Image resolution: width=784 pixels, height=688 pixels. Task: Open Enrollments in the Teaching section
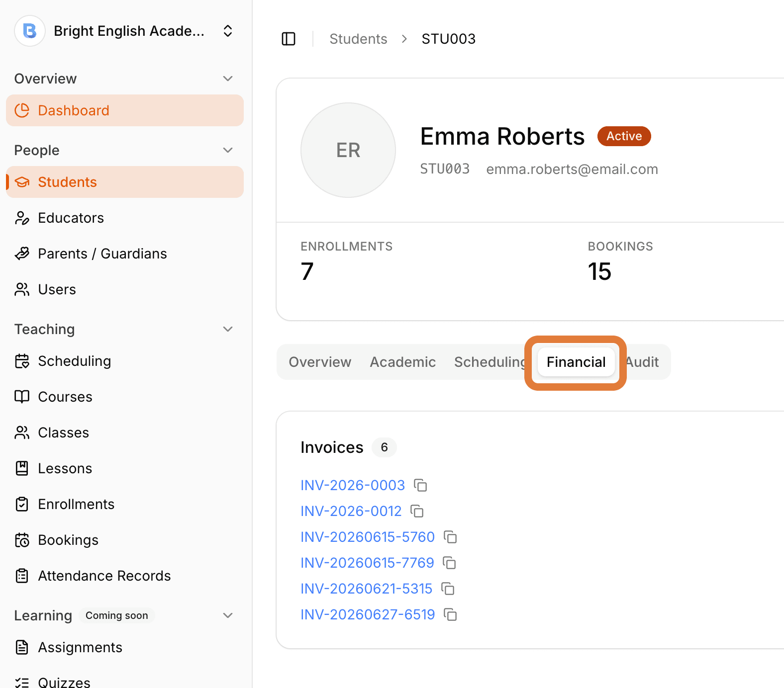pos(125,504)
